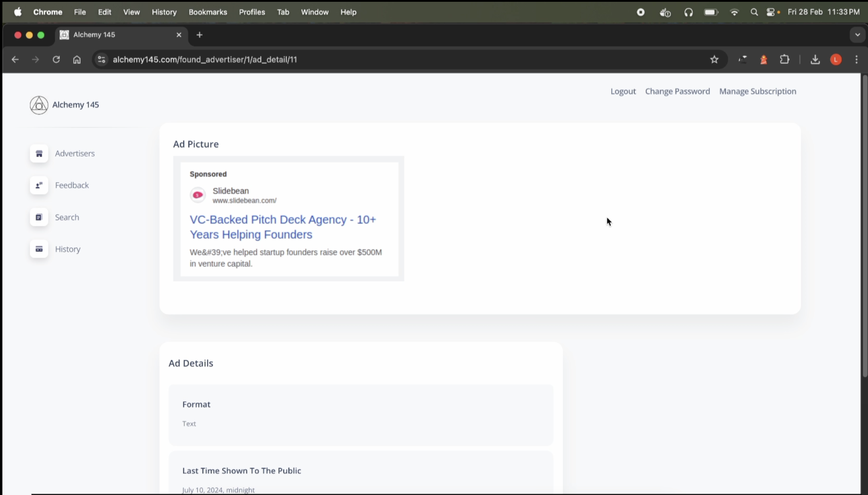Click the Format value Text

click(189, 424)
